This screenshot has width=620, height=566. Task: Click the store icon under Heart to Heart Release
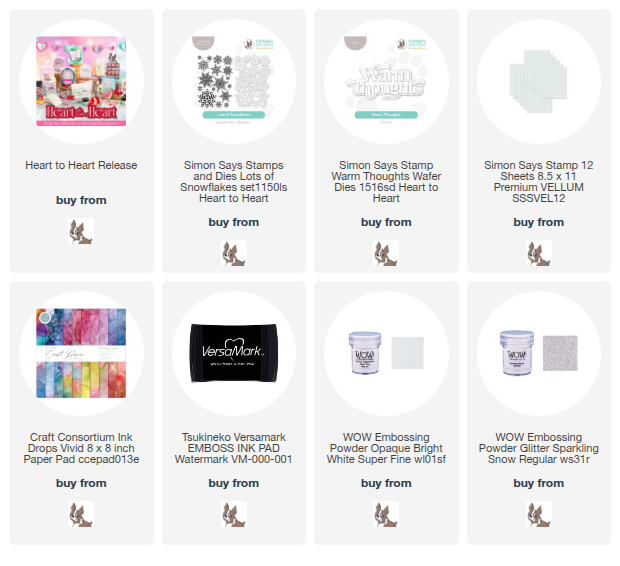81,231
